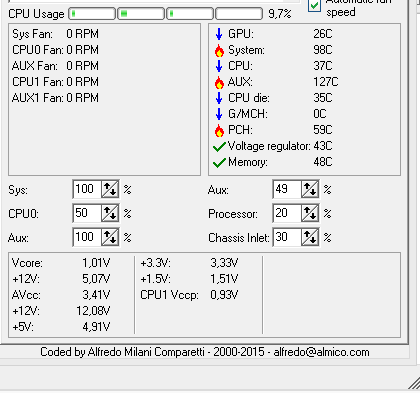Image resolution: width=420 pixels, height=393 pixels.
Task: Click the +12V reading of 12,08V
Action: click(x=93, y=311)
